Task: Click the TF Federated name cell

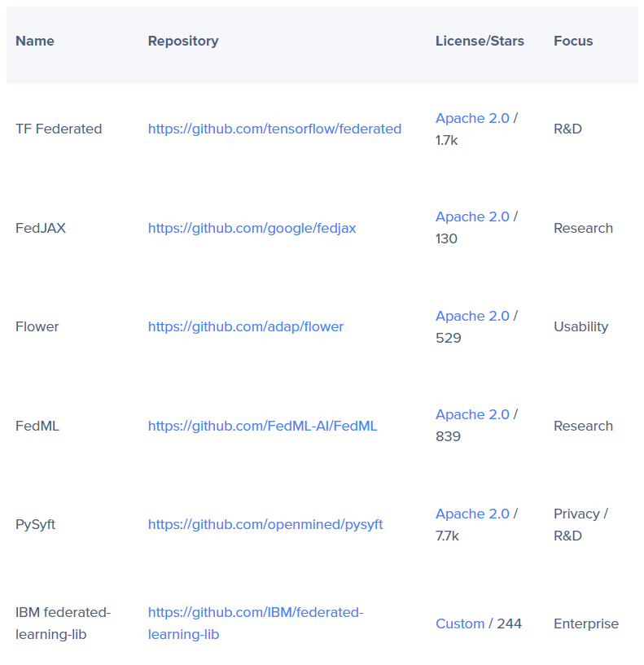Action: tap(59, 129)
